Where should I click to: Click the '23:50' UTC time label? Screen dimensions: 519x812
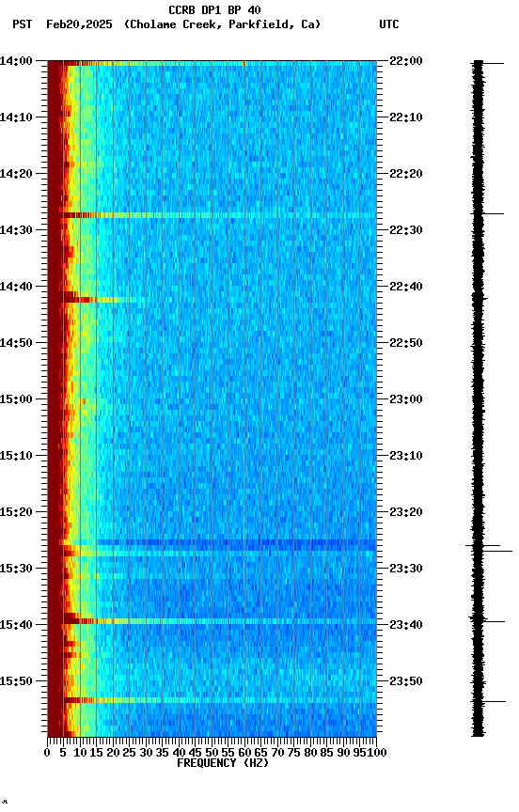click(x=406, y=682)
